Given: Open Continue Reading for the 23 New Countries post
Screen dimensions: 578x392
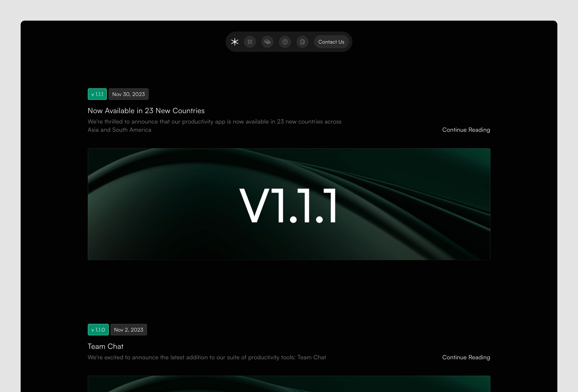Looking at the screenshot, I should click(466, 130).
